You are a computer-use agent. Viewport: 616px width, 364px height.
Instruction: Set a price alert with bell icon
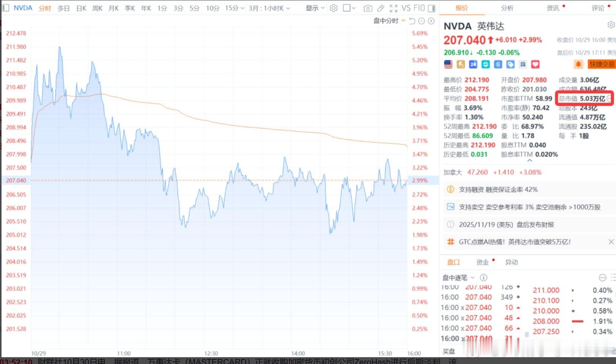click(578, 64)
